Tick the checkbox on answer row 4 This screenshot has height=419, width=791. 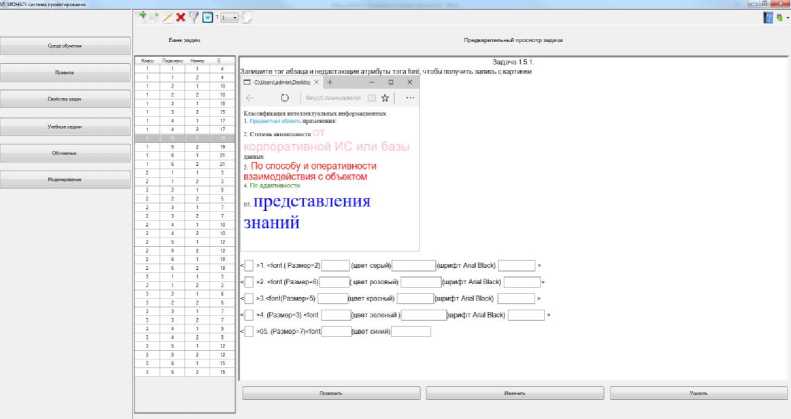tap(248, 315)
